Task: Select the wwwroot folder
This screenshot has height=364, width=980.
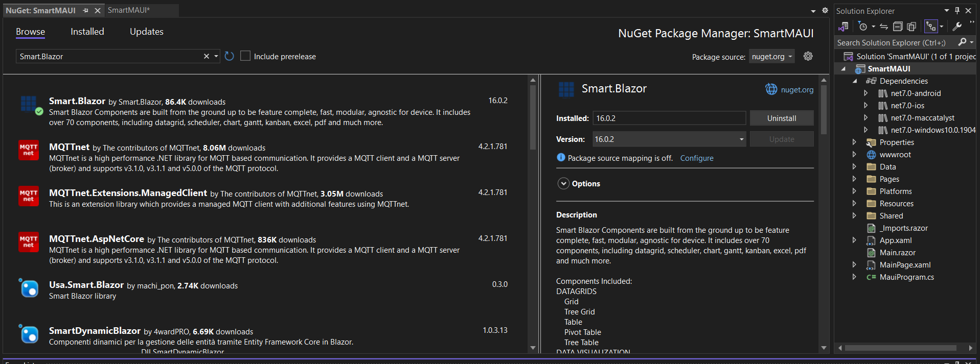Action: 895,155
